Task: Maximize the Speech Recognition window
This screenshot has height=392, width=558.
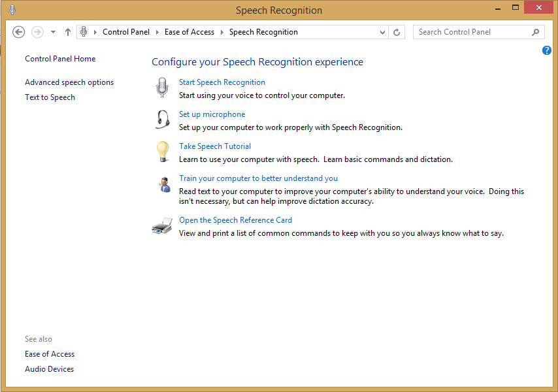Action: click(x=516, y=8)
